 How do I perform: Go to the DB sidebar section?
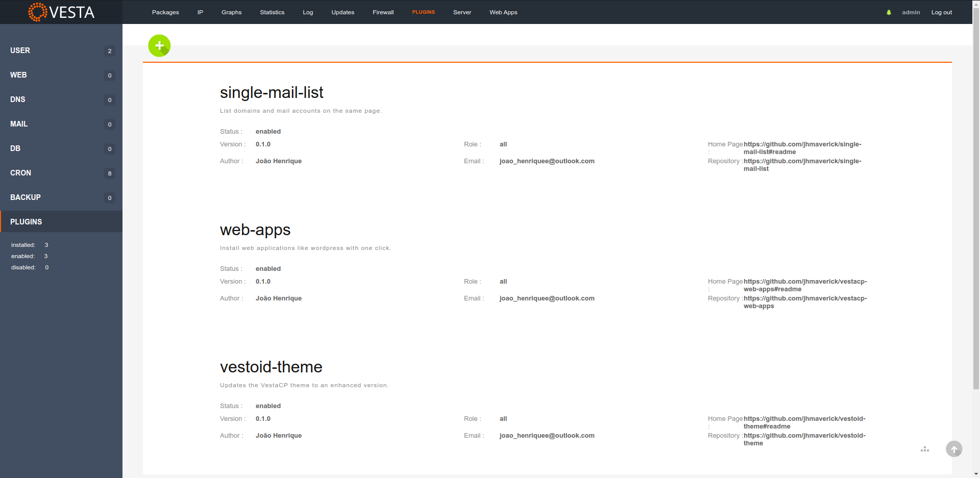point(61,148)
